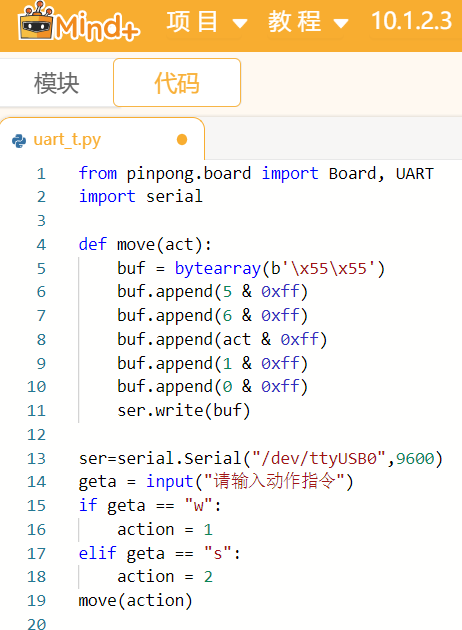
Task: Click the Python file icon on uart_t.py tab
Action: pos(19,141)
